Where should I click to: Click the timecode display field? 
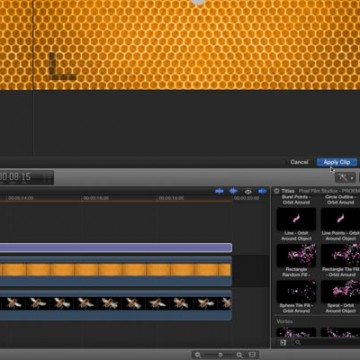(27, 177)
